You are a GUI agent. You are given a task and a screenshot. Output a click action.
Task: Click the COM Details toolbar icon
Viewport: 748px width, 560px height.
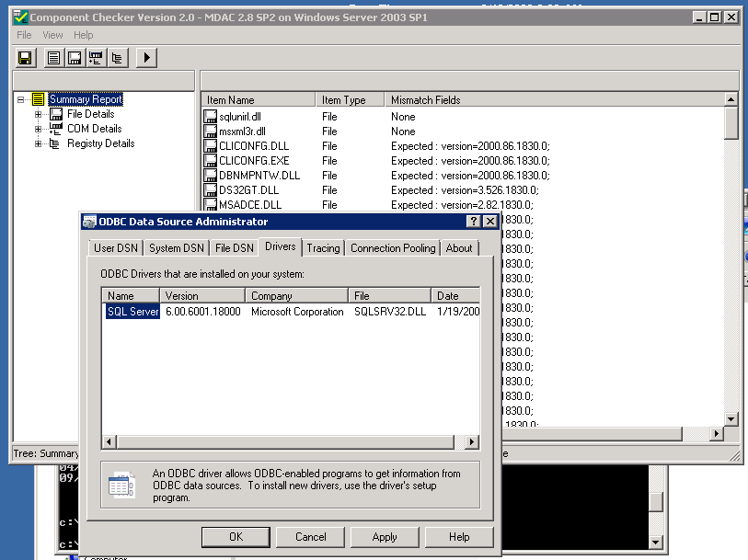tap(96, 58)
